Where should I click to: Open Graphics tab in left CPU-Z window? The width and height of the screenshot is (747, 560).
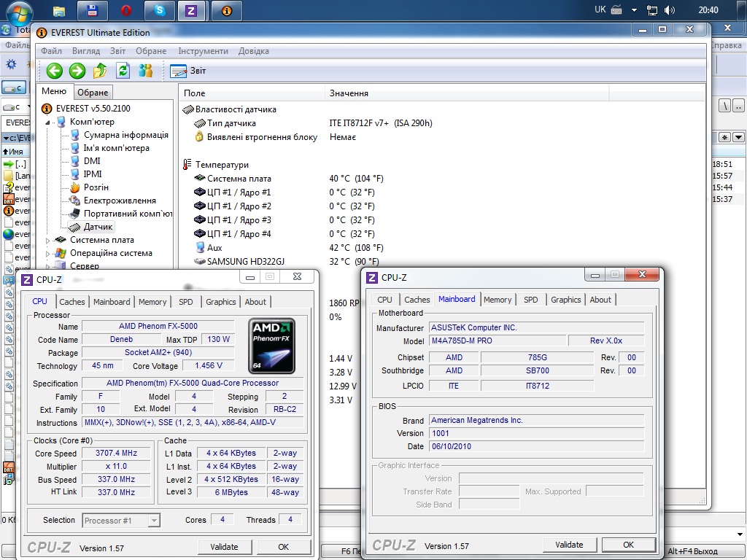pos(220,302)
